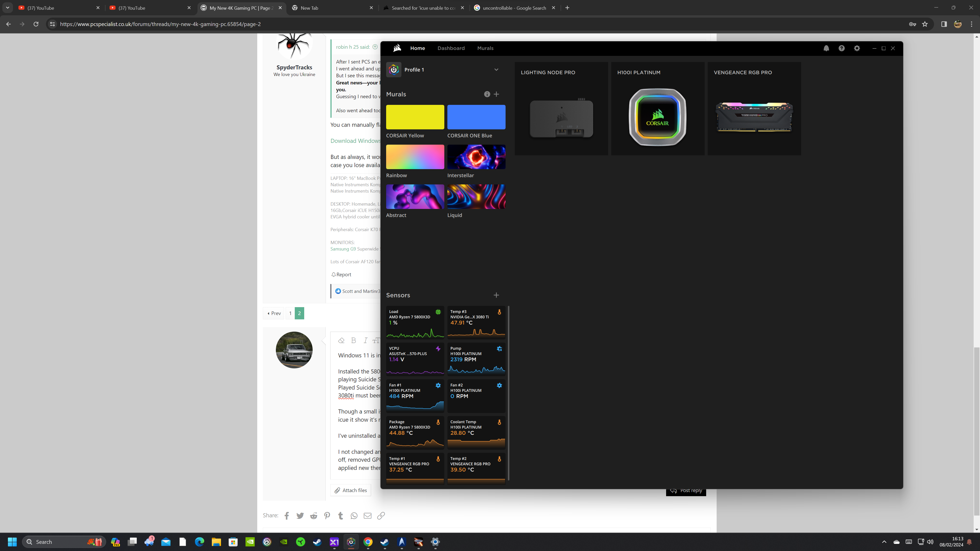Go to page 1 of the thread
The height and width of the screenshot is (551, 980).
(290, 313)
